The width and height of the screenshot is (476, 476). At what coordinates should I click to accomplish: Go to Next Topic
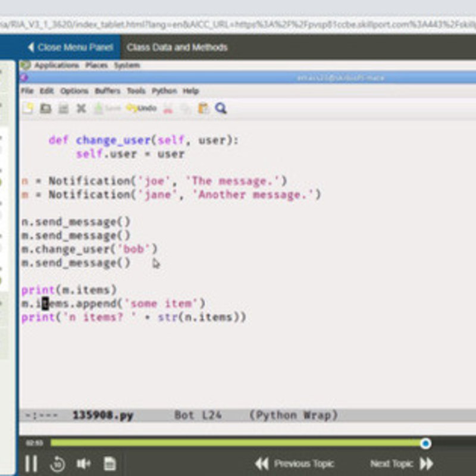pos(402,464)
